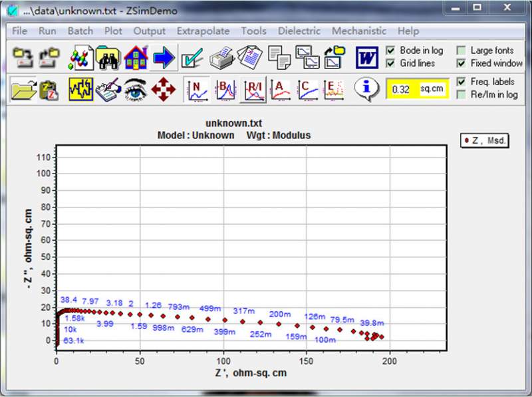
Task: Click the binoculars search icon
Action: tap(108, 57)
